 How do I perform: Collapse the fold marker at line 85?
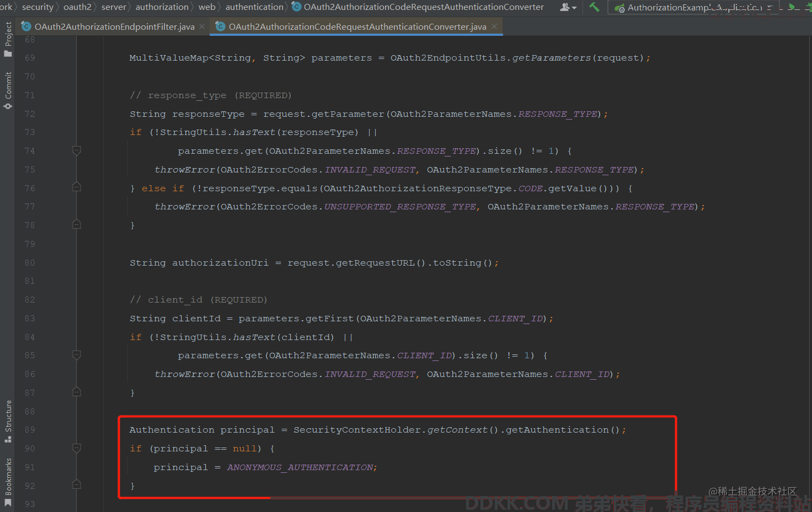click(77, 355)
